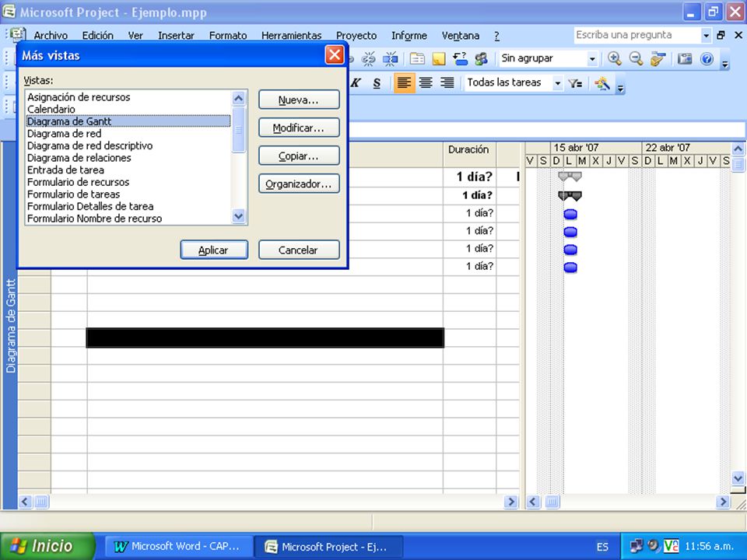The width and height of the screenshot is (747, 560).
Task: Click the network connection tray icon
Action: tap(636, 546)
